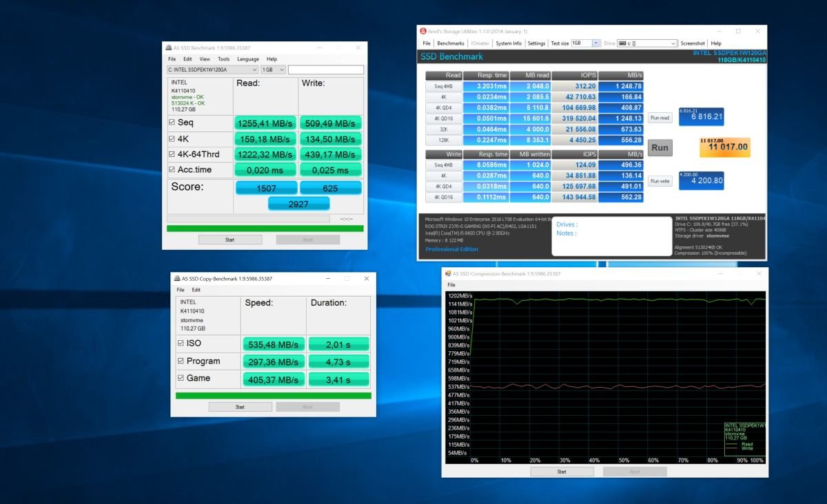The width and height of the screenshot is (827, 504).
Task: Open Anvil's Test size 1GB dropdown
Action: (x=585, y=43)
